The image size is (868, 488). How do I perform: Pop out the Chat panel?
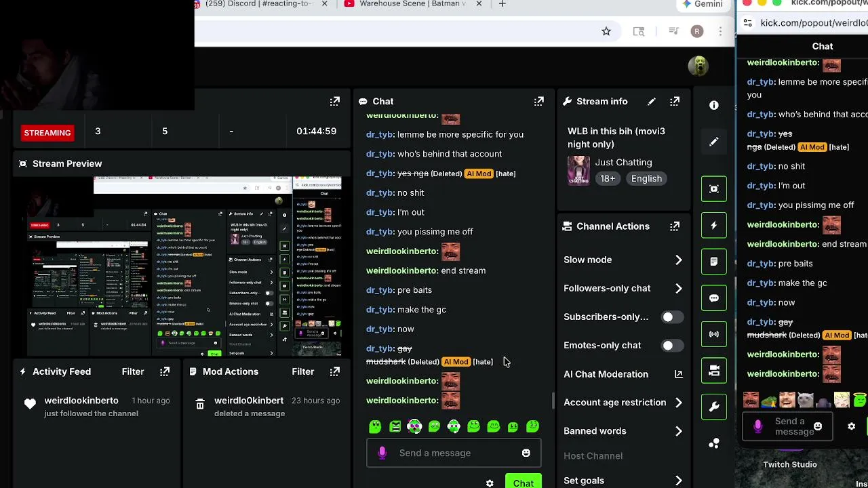(x=538, y=101)
